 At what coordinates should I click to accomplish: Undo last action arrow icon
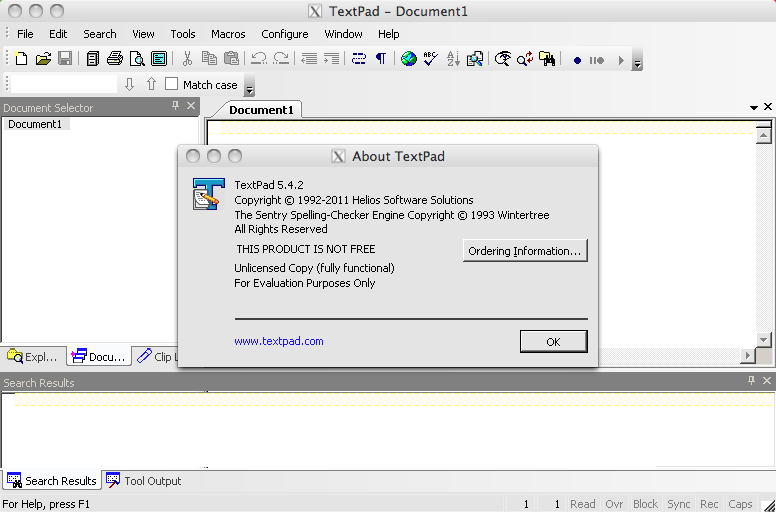(x=259, y=58)
